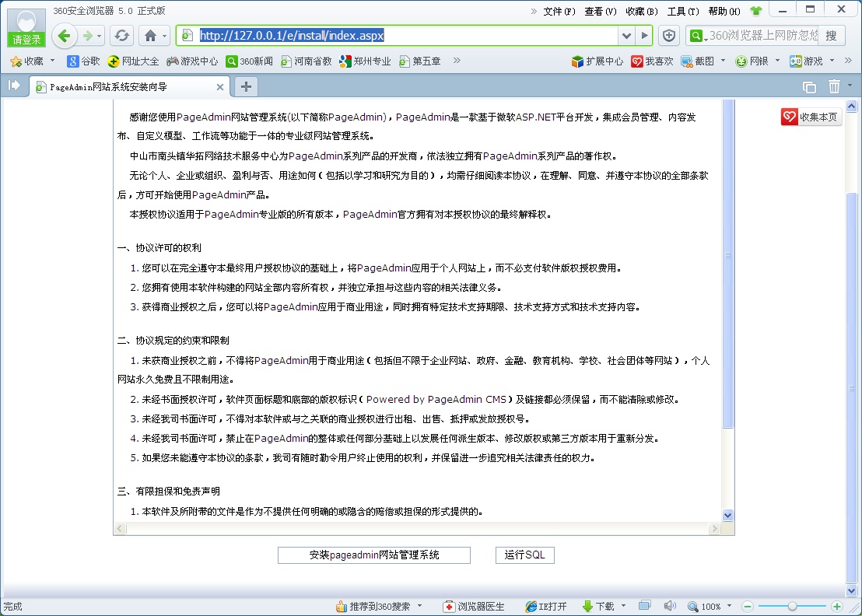Open the search engine selector icon

pyautogui.click(x=697, y=36)
